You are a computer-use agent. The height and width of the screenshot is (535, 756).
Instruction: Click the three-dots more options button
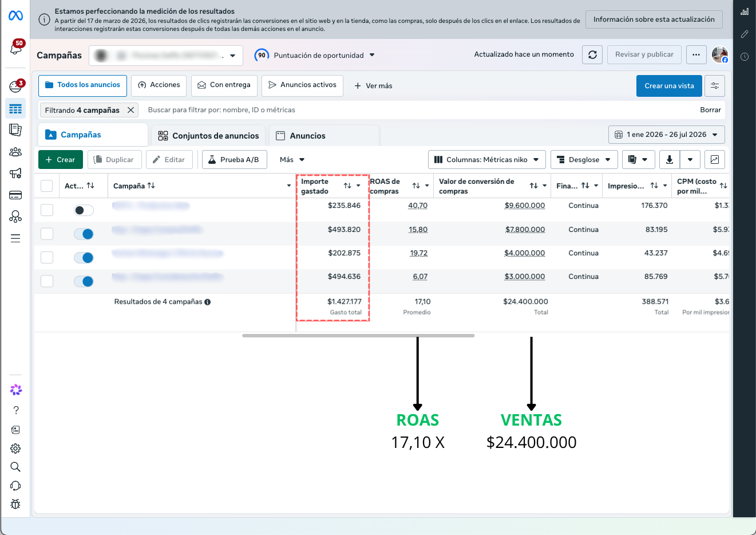pos(696,55)
